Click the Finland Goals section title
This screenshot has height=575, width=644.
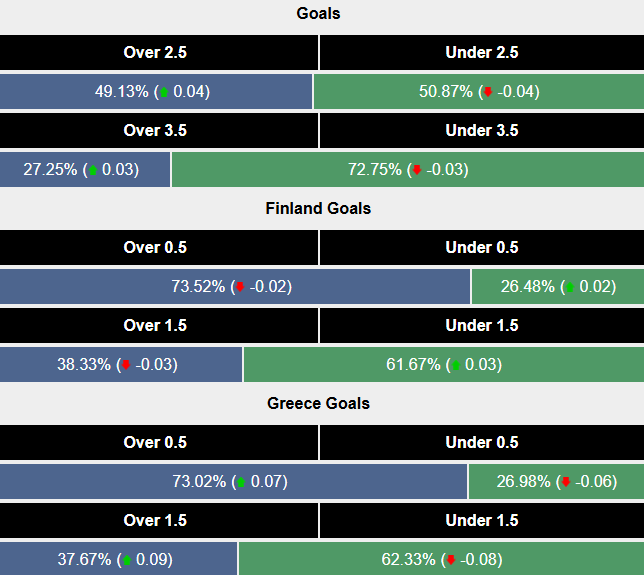[318, 209]
